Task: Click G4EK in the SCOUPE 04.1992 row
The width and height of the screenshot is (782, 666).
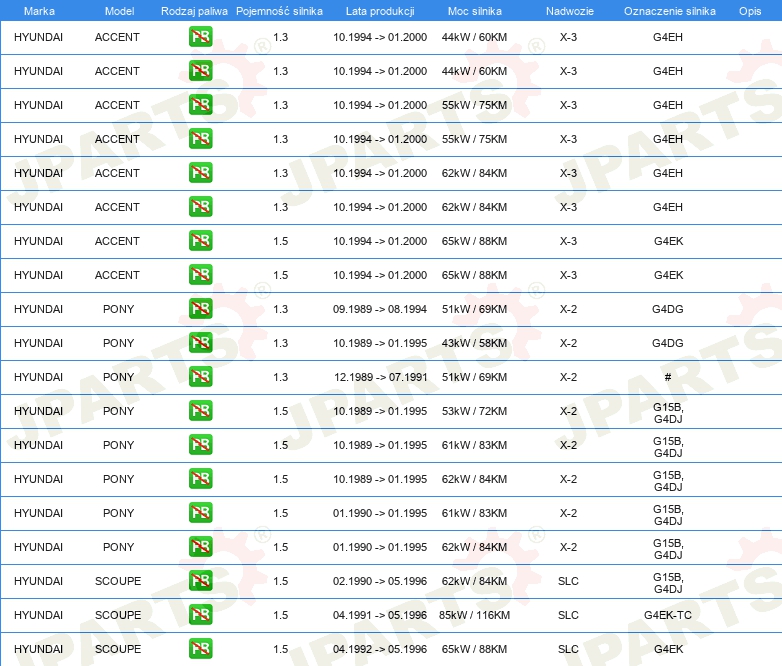Action: [668, 649]
